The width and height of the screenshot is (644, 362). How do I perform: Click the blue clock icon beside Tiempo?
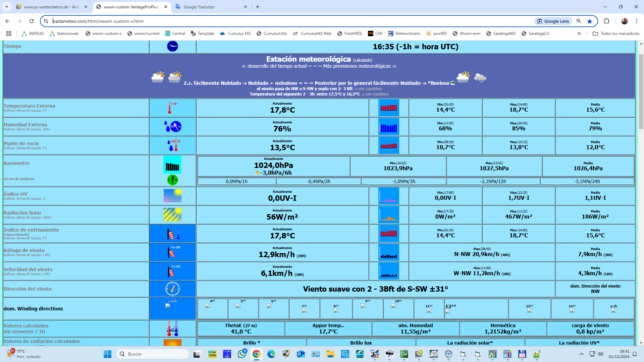click(x=172, y=46)
